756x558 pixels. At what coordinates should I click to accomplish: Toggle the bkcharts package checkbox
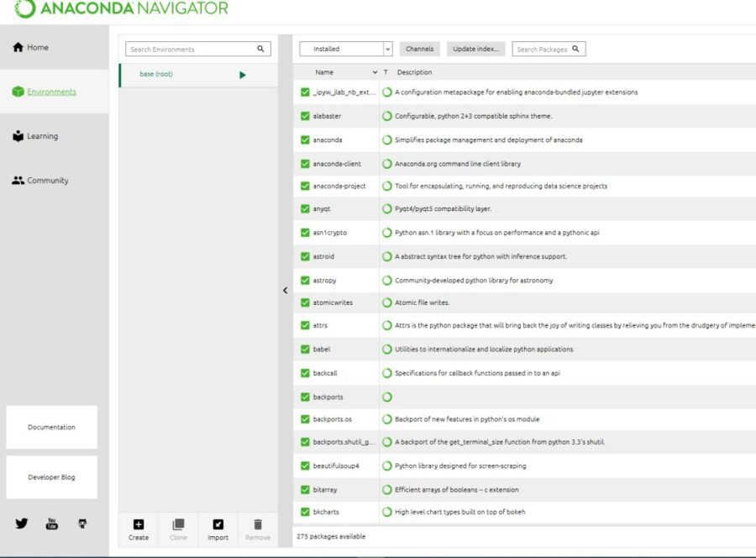pos(305,512)
